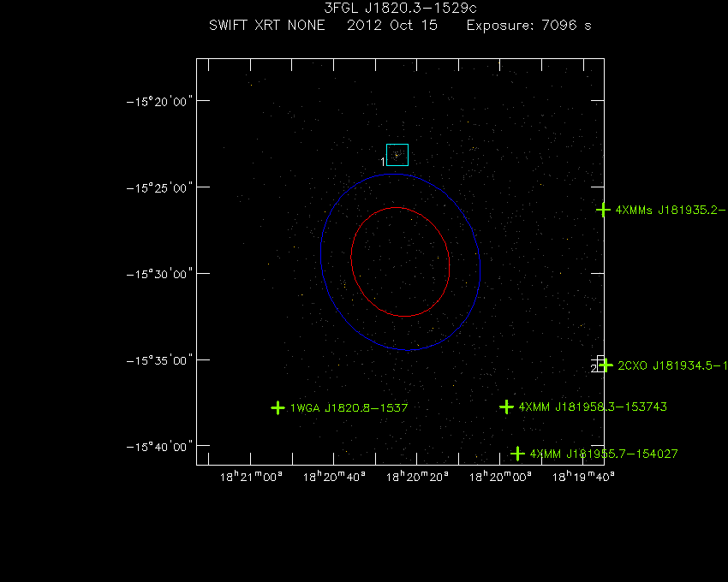The image size is (728, 582).
Task: Click the 4XMM J181955.7-154027 catalog label
Action: tap(604, 454)
